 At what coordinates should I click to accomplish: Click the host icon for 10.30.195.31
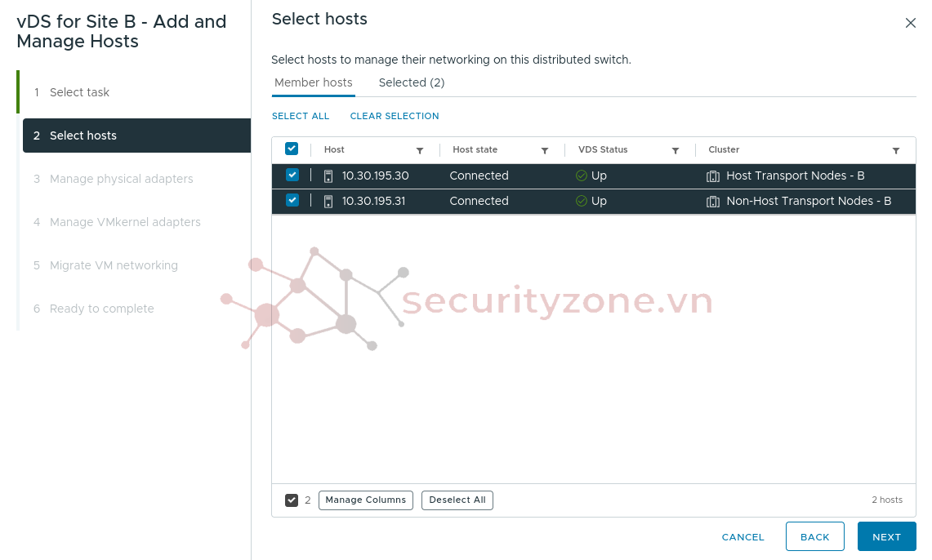(x=328, y=202)
